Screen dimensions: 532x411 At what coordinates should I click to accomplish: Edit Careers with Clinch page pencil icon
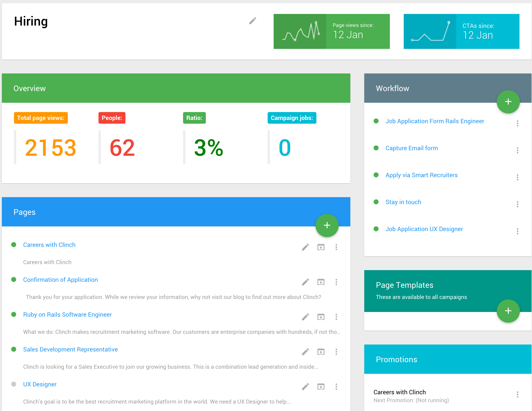[x=305, y=247]
